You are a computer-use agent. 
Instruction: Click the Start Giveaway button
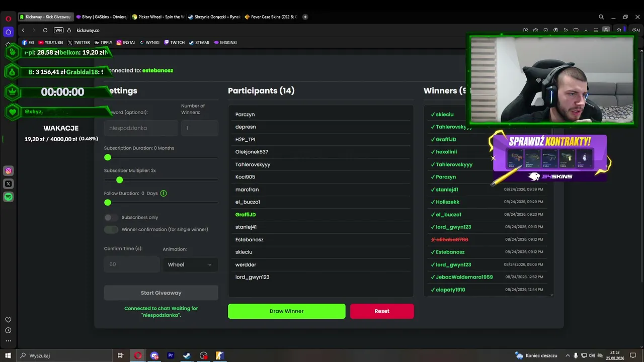tap(161, 293)
